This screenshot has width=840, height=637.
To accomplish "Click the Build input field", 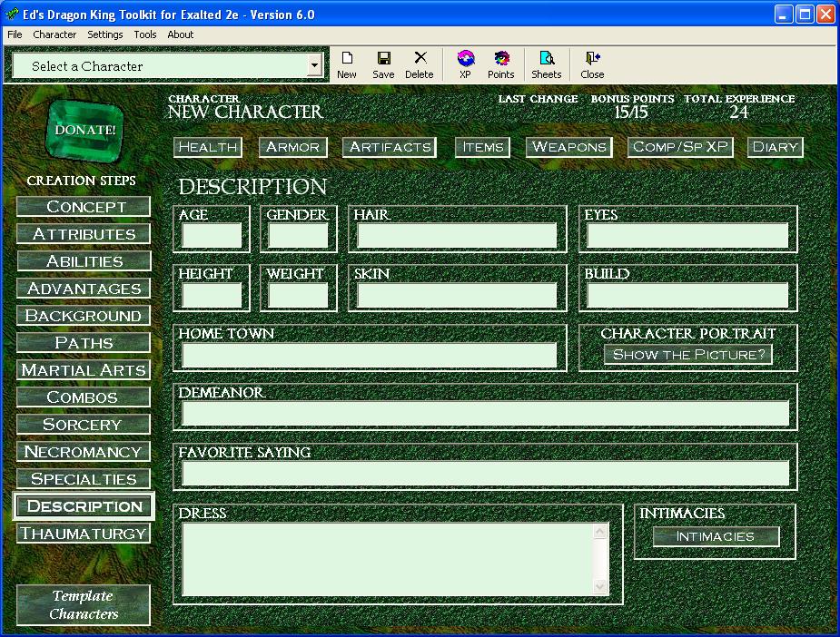I will pyautogui.click(x=687, y=295).
